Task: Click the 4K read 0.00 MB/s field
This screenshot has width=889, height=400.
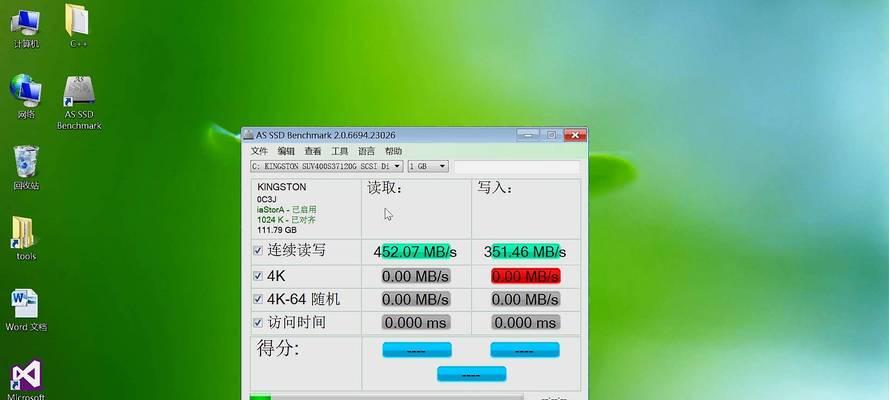Action: [416, 276]
